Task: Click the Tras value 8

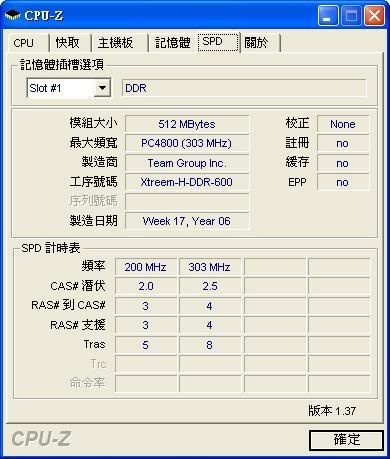Action: 210,345
